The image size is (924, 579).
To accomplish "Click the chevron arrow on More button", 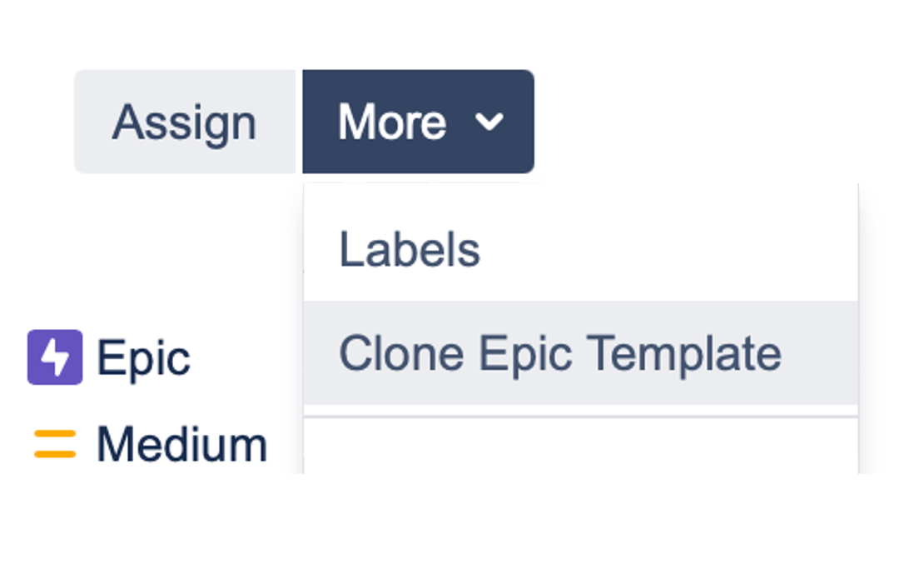I will pyautogui.click(x=489, y=122).
